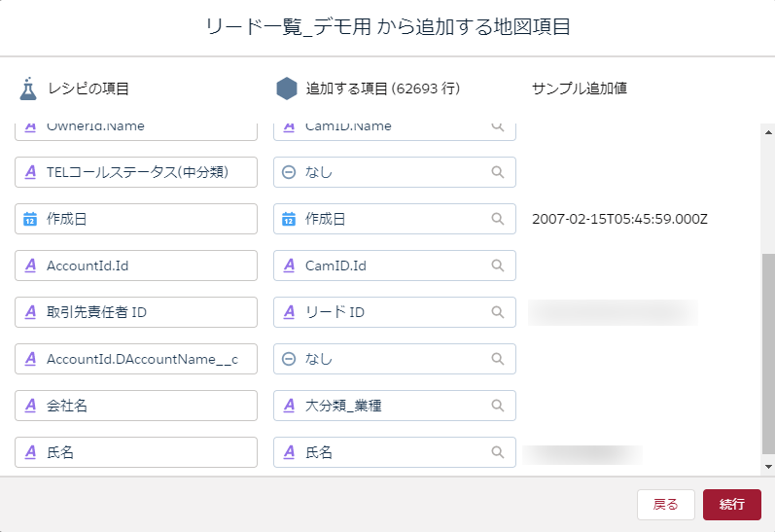The image size is (775, 532).
Task: Click the TELコールステータス(中分類) recipe field
Action: (x=136, y=172)
